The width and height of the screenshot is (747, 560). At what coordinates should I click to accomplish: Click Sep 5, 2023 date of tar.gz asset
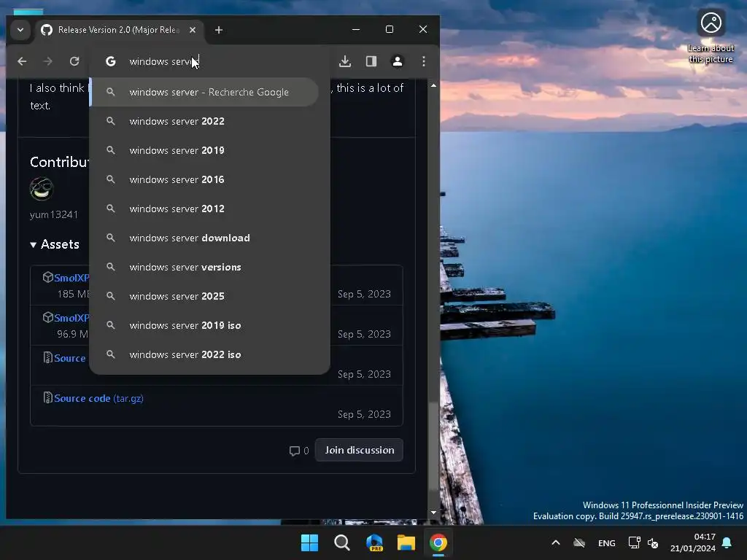pos(364,414)
